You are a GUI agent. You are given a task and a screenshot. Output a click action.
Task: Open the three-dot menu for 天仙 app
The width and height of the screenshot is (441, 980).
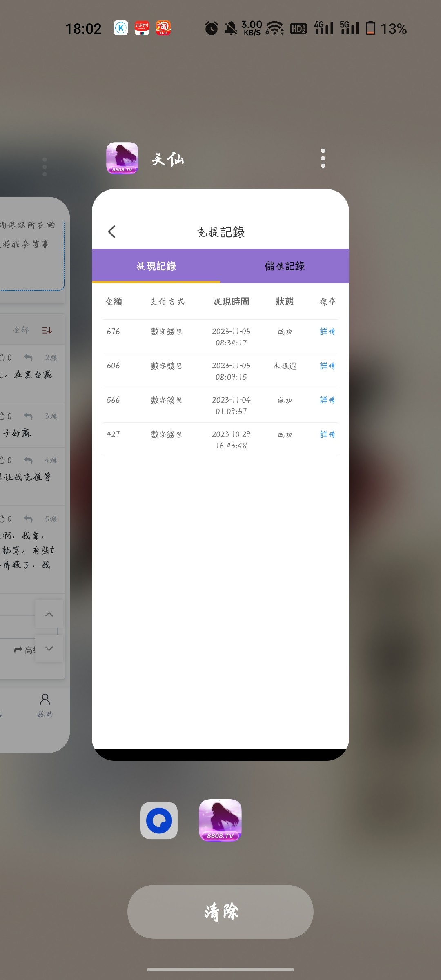point(323,158)
